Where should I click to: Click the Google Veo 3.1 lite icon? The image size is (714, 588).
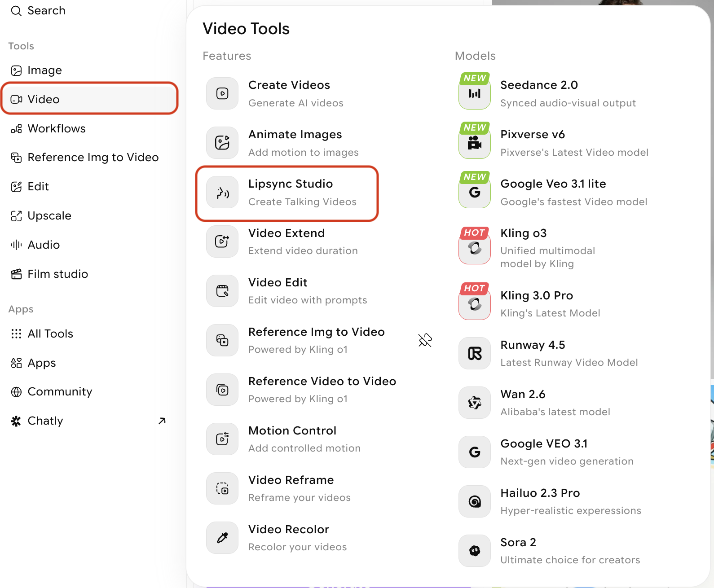(x=475, y=192)
